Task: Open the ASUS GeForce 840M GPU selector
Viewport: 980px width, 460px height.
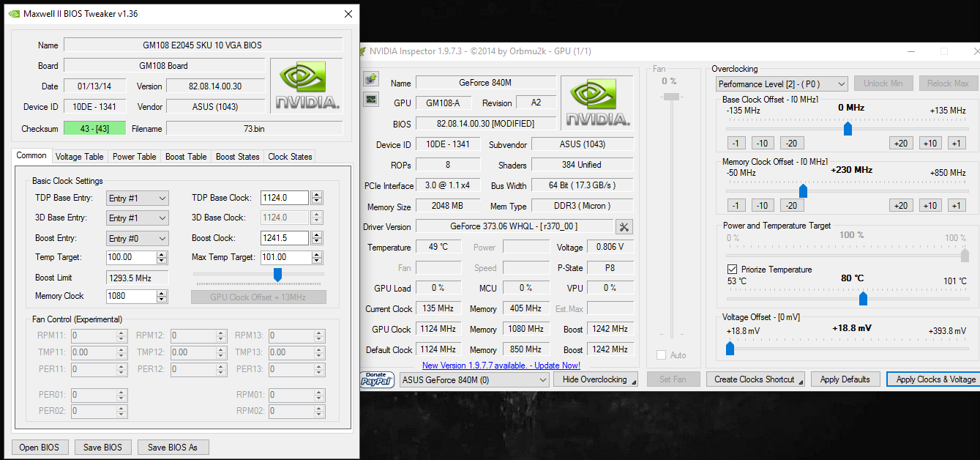Action: pyautogui.click(x=474, y=379)
